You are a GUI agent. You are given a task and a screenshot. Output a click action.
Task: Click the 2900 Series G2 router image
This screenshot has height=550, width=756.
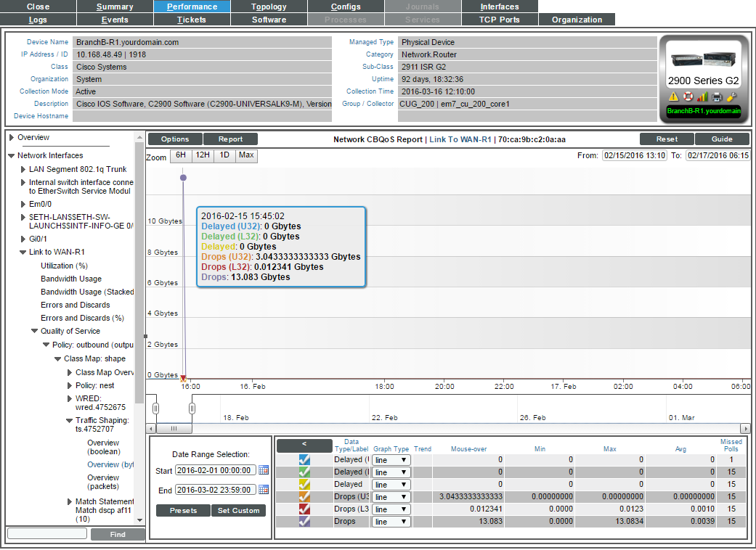704,59
